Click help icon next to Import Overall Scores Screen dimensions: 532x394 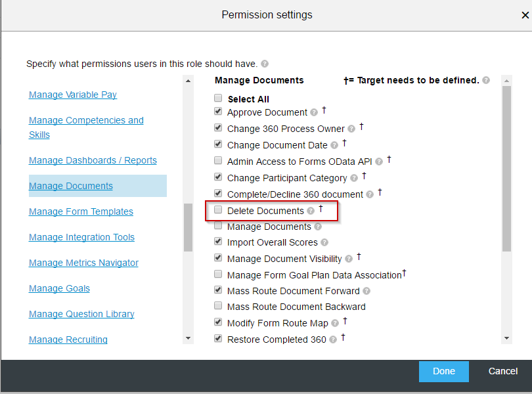[324, 242]
